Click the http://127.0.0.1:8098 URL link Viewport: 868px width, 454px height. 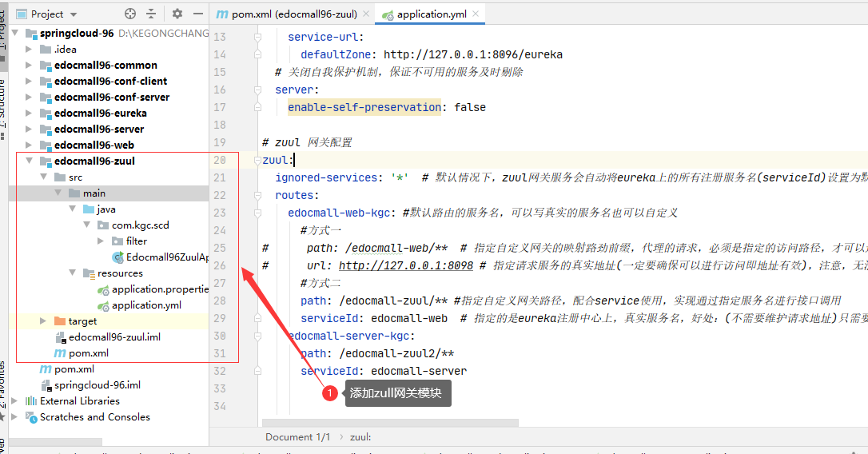(x=405, y=265)
